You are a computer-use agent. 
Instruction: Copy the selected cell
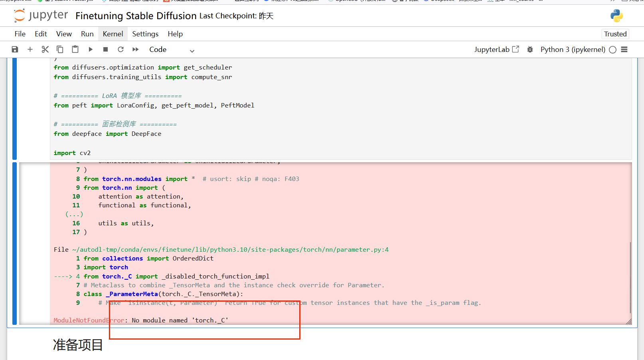point(60,49)
